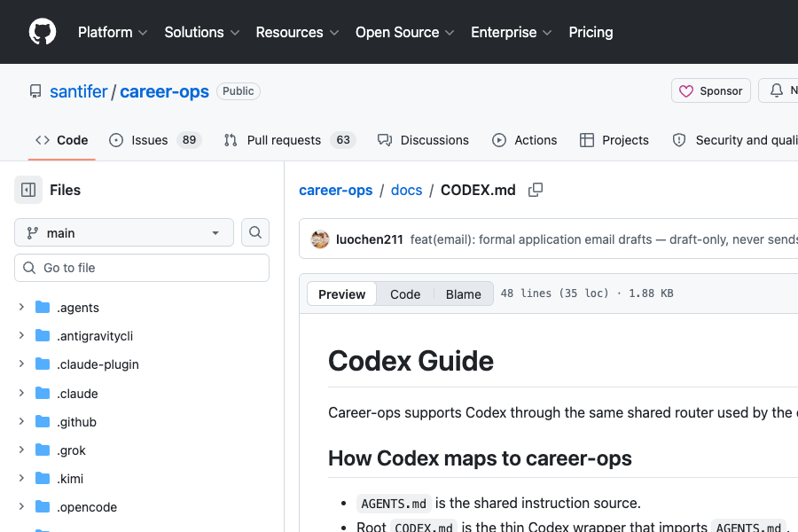The image size is (798, 532).
Task: Switch to the Pull requests tab
Action: pos(289,140)
